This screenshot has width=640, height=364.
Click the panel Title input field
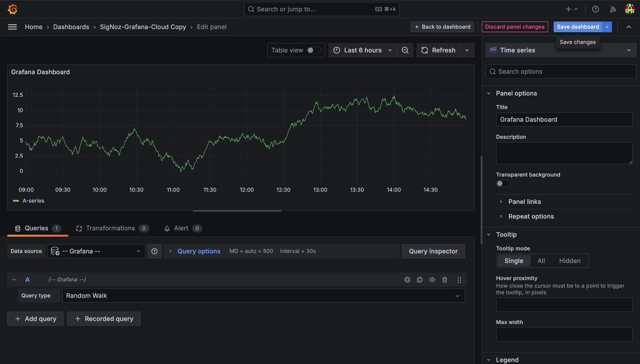pos(564,120)
